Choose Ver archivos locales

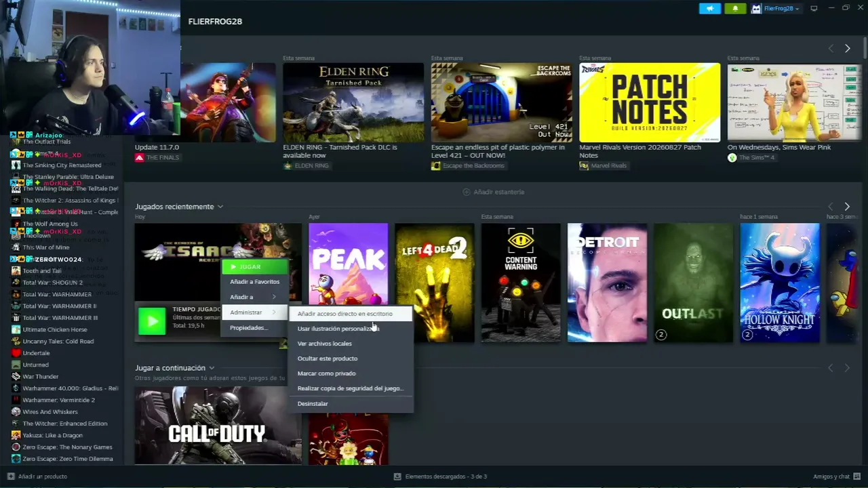point(350,344)
